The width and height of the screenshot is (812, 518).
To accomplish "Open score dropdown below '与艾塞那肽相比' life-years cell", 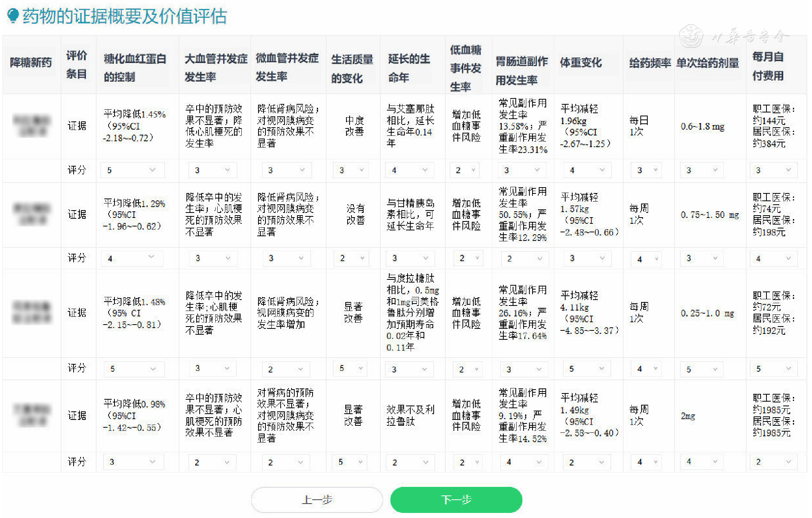I will pos(410,170).
